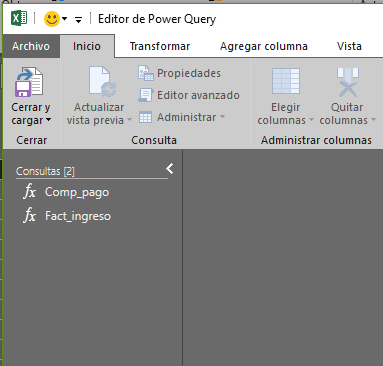Click the Consultas [2] header
Viewport: 383px width, 366px height.
[x=45, y=171]
